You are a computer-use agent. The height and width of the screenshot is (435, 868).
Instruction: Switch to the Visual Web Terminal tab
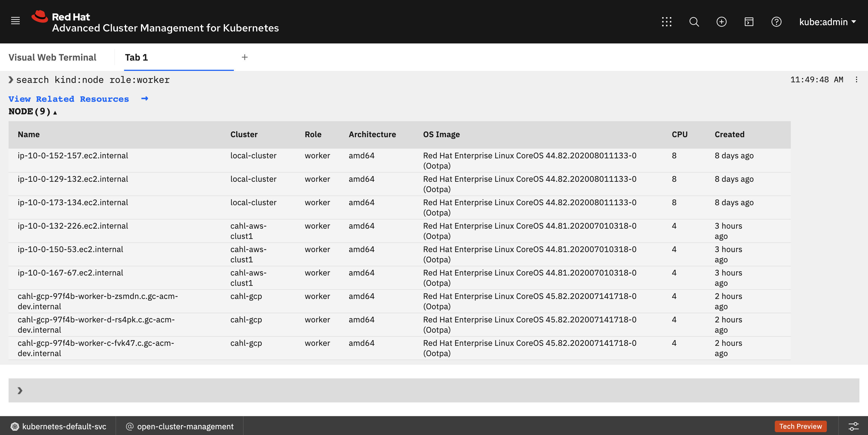pos(53,57)
